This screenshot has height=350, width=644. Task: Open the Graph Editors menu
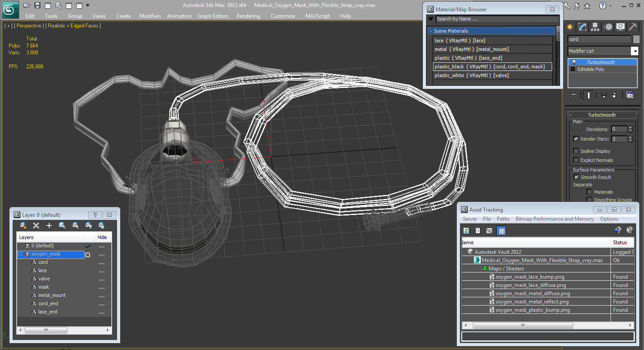tap(213, 16)
